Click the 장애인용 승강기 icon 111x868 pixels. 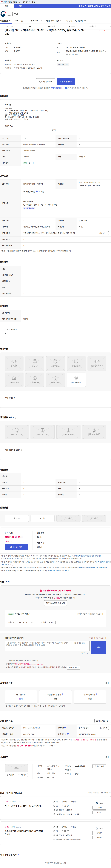pos(43,432)
